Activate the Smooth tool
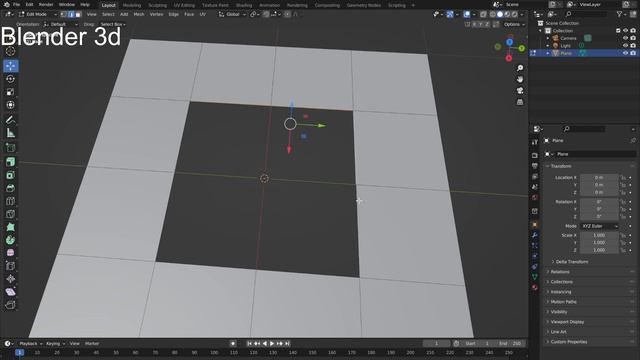 [11, 253]
